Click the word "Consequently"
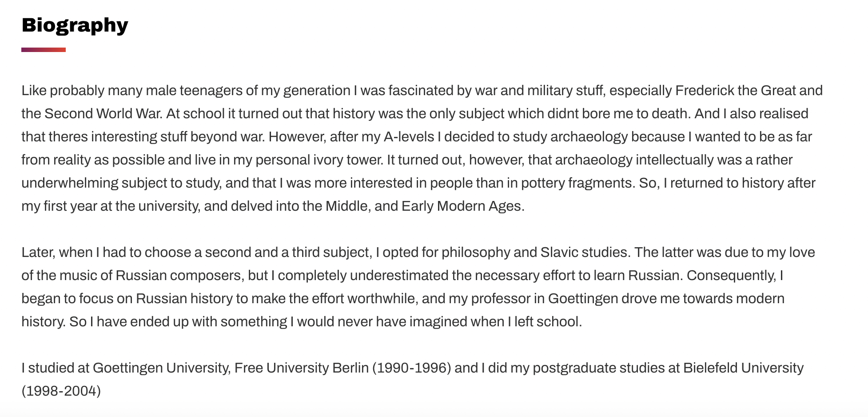This screenshot has height=417, width=868. pyautogui.click(x=731, y=276)
